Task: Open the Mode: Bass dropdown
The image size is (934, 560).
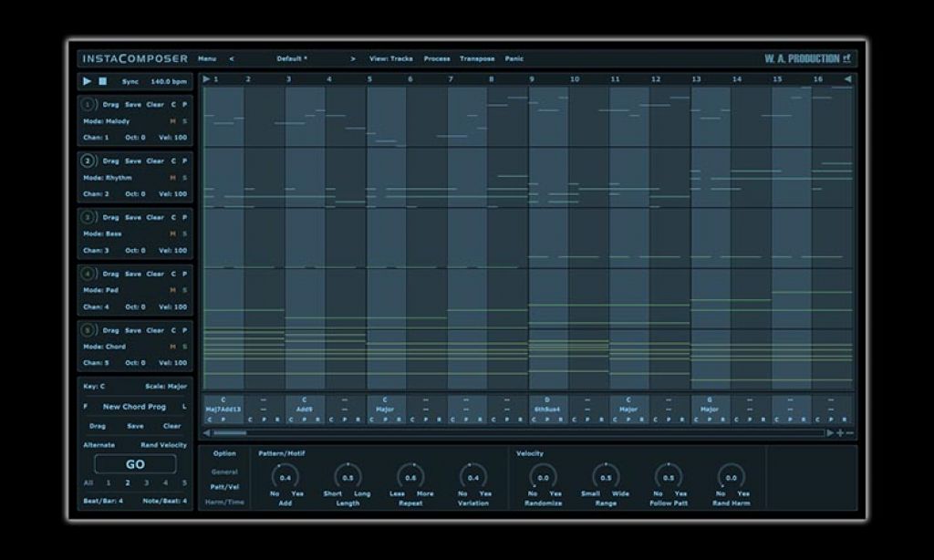Action: pyautogui.click(x=102, y=234)
